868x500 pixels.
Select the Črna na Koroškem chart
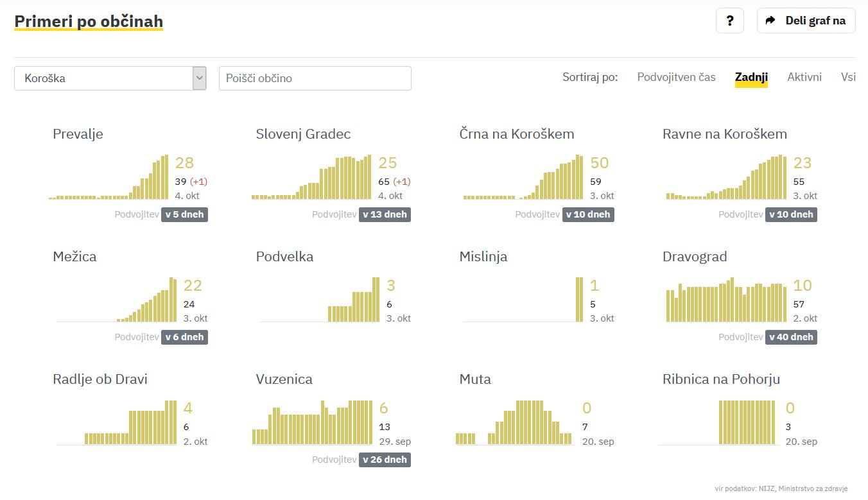(x=524, y=177)
